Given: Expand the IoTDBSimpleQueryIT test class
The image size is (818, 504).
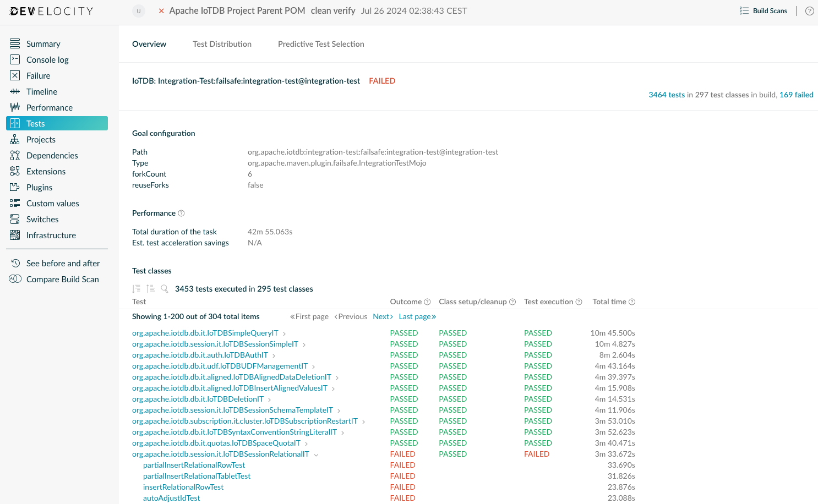Looking at the screenshot, I should click(284, 333).
